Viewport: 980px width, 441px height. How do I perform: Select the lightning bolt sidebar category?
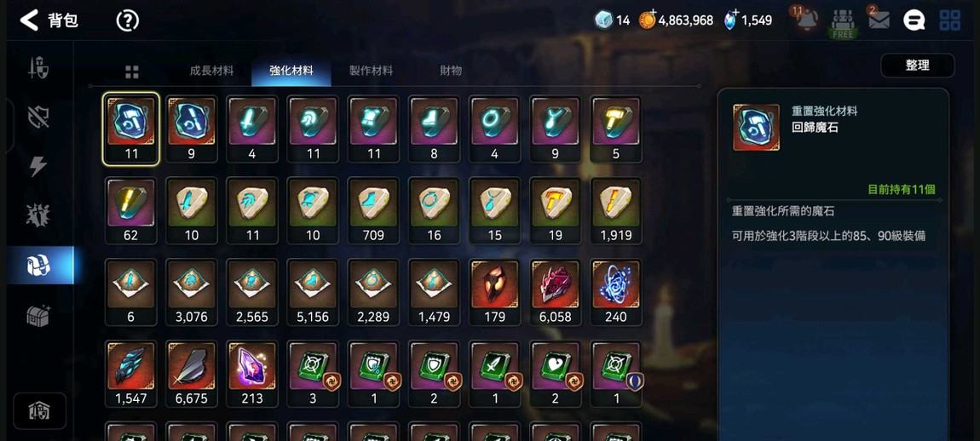point(38,166)
